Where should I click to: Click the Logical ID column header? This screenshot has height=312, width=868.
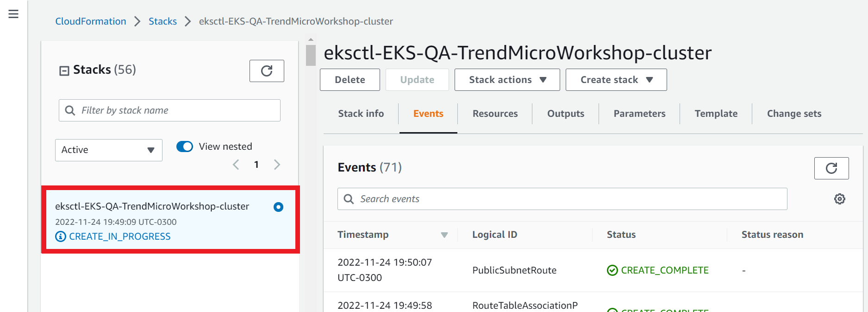495,235
